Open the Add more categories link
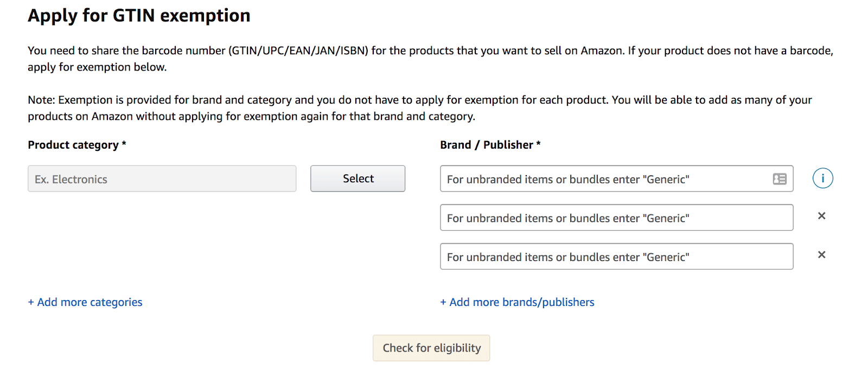This screenshot has width=868, height=383. pos(90,302)
